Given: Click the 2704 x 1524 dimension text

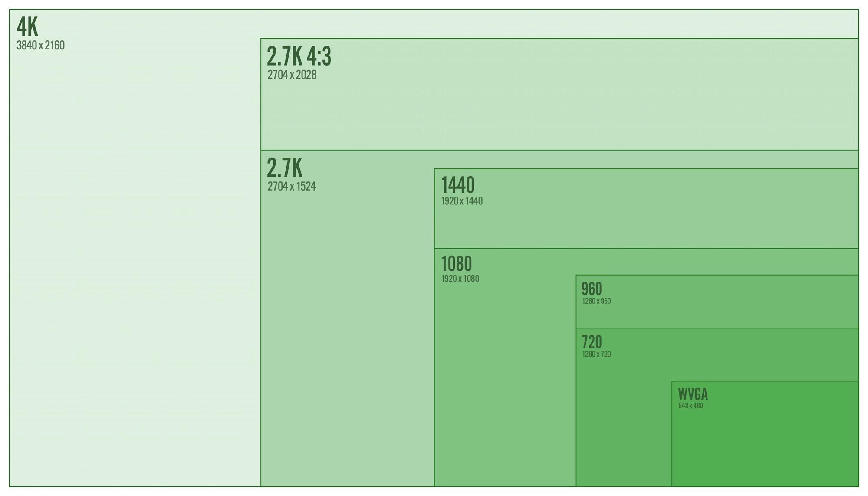Looking at the screenshot, I should click(291, 187).
